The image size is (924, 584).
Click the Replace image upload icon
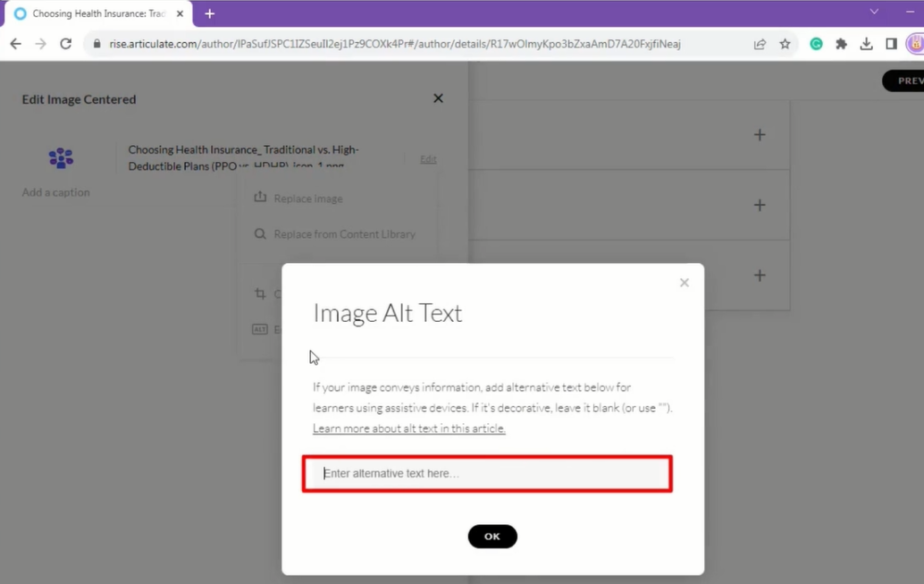[x=260, y=198]
